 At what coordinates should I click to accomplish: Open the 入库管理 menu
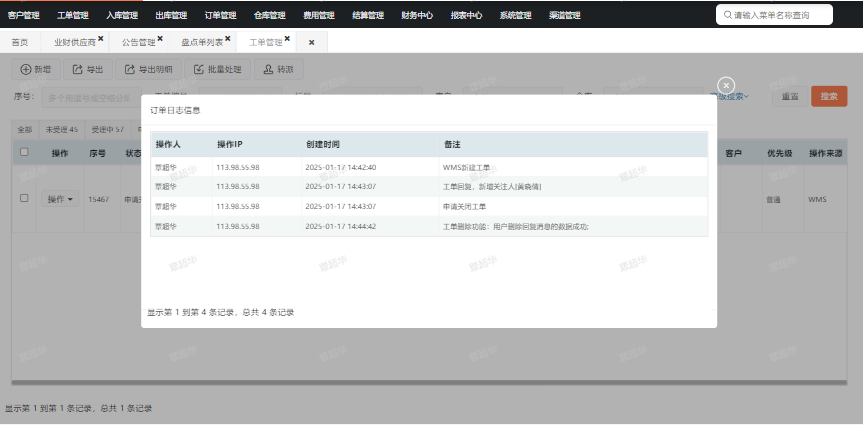click(122, 15)
